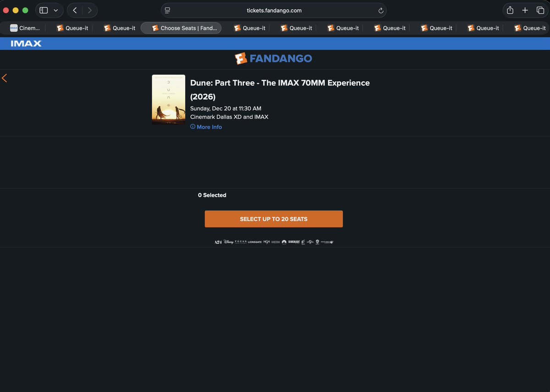Click the 0 Selected label
Viewport: 550px width, 392px height.
point(212,195)
